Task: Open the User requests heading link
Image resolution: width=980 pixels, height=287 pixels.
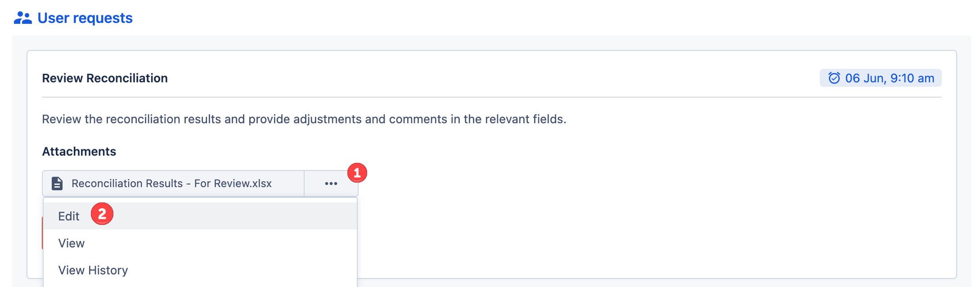Action: coord(85,18)
